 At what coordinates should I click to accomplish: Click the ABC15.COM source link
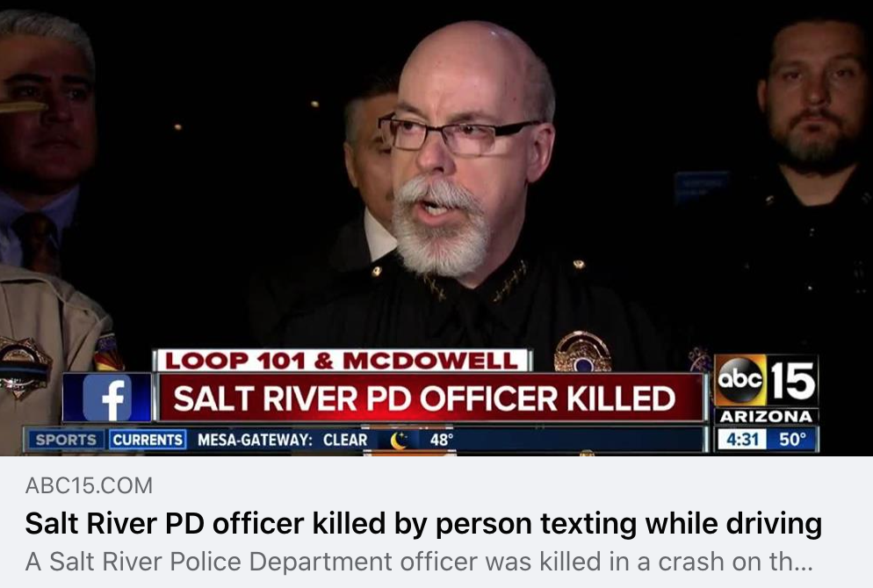(x=89, y=485)
